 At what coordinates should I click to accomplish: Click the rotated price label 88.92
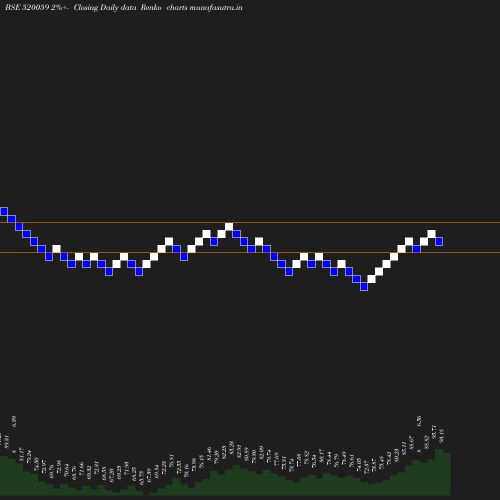[426, 442]
